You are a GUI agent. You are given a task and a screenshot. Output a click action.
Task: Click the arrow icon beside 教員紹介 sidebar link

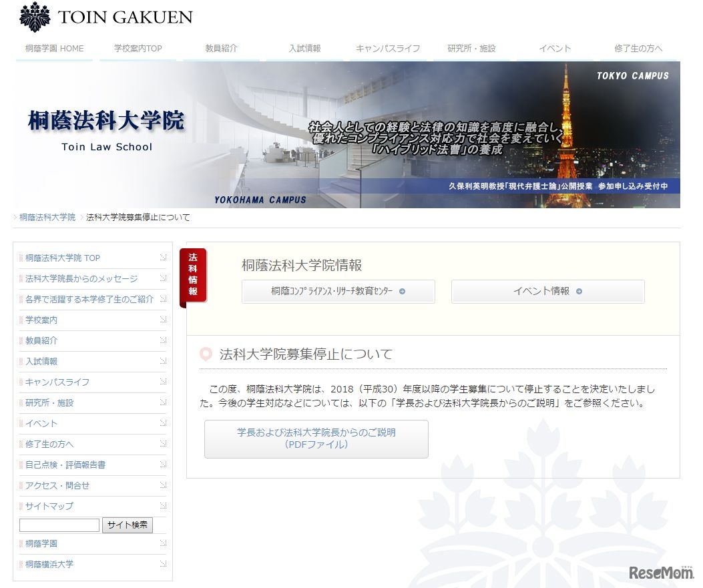click(162, 341)
